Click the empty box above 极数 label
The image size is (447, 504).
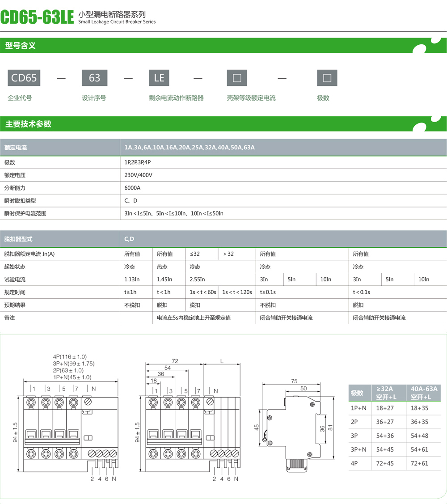[x=327, y=78]
